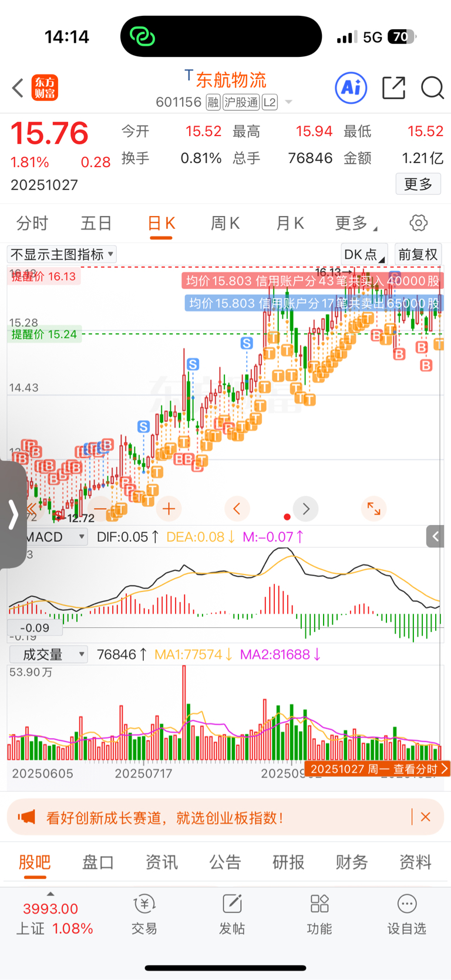Expand stock code dropdown arrow
Image resolution: width=451 pixels, height=980 pixels.
pyautogui.click(x=288, y=103)
